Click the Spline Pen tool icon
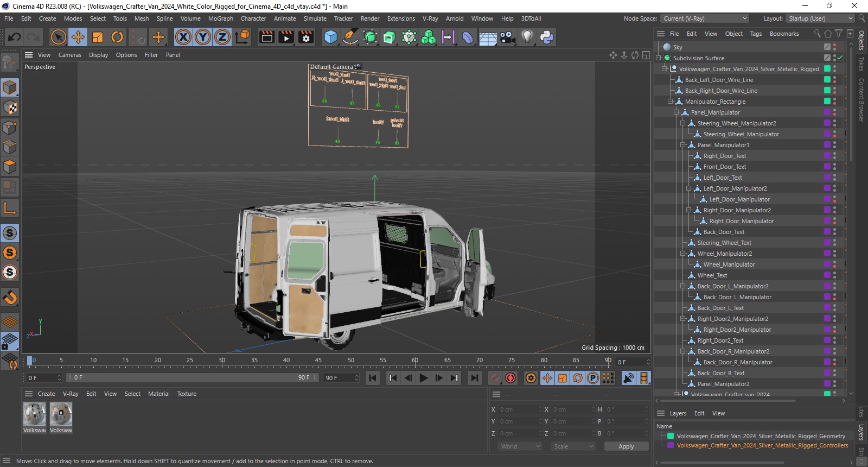 point(350,37)
